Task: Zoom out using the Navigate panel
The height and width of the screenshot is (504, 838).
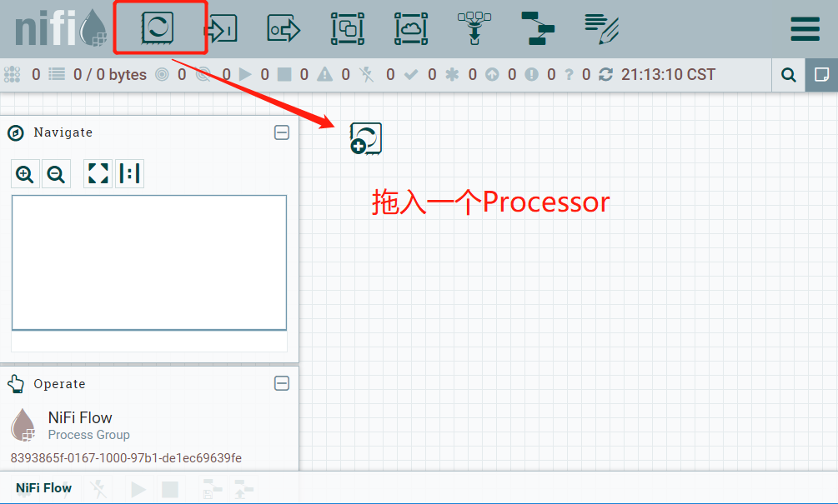Action: (x=56, y=174)
